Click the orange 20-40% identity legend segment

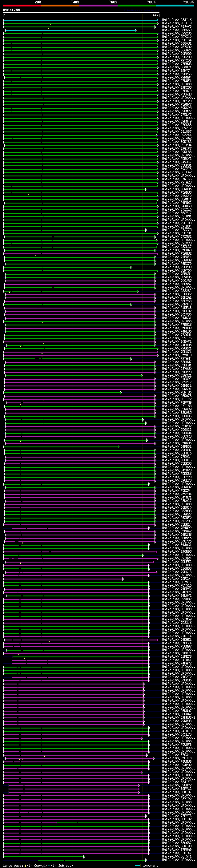tap(60, 6)
